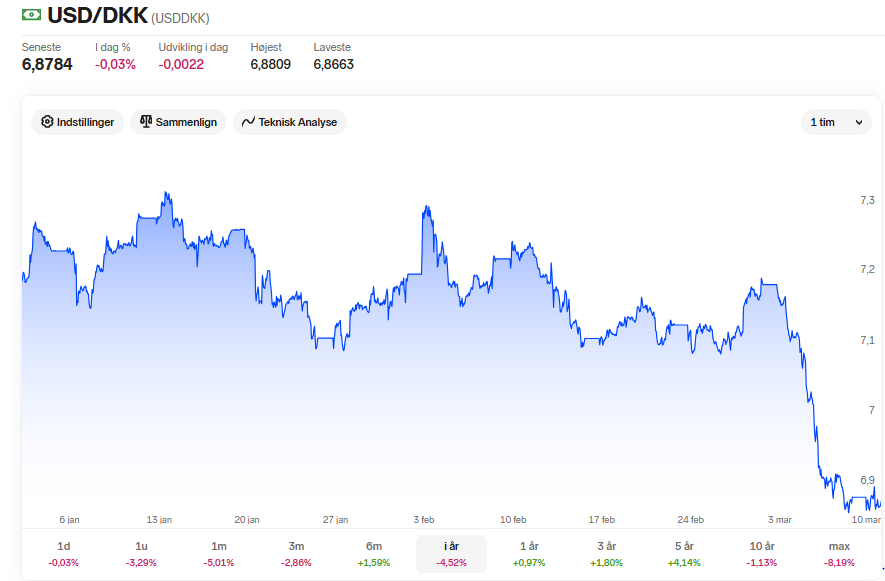Click the 20 jan x-axis date label
The image size is (885, 581).
pyautogui.click(x=247, y=519)
